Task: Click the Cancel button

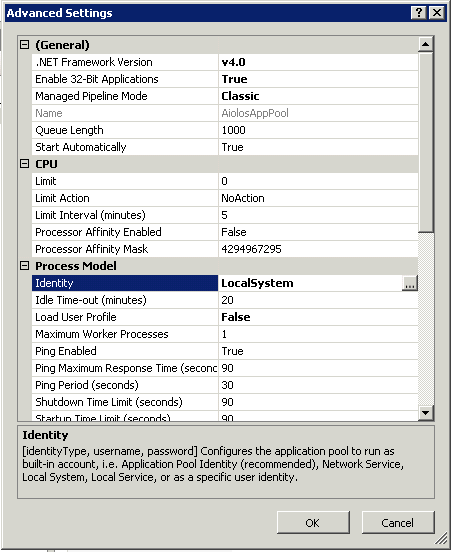Action: 398,523
